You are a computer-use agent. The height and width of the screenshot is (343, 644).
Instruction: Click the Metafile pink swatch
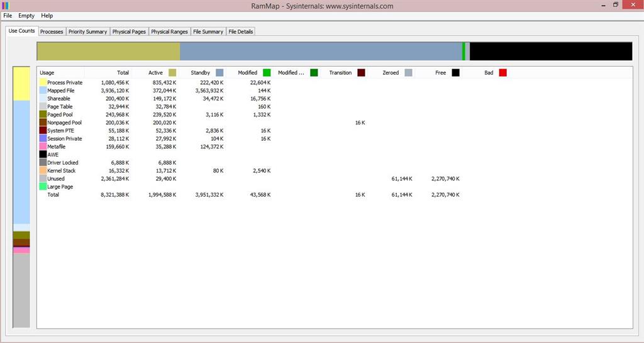coord(43,146)
